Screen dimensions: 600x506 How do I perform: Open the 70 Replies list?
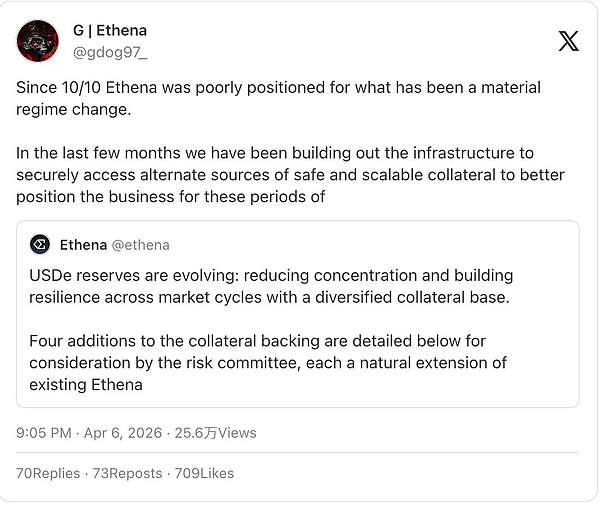[x=48, y=473]
